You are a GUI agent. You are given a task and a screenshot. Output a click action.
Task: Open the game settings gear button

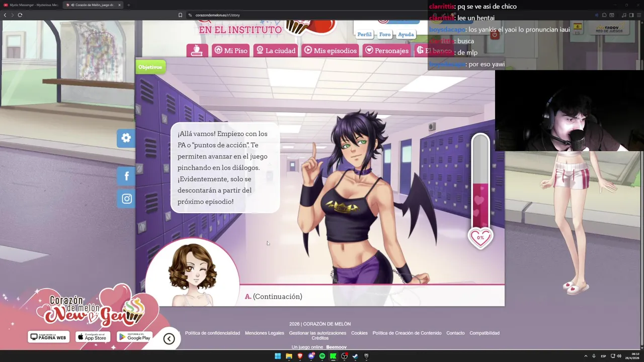[126, 138]
